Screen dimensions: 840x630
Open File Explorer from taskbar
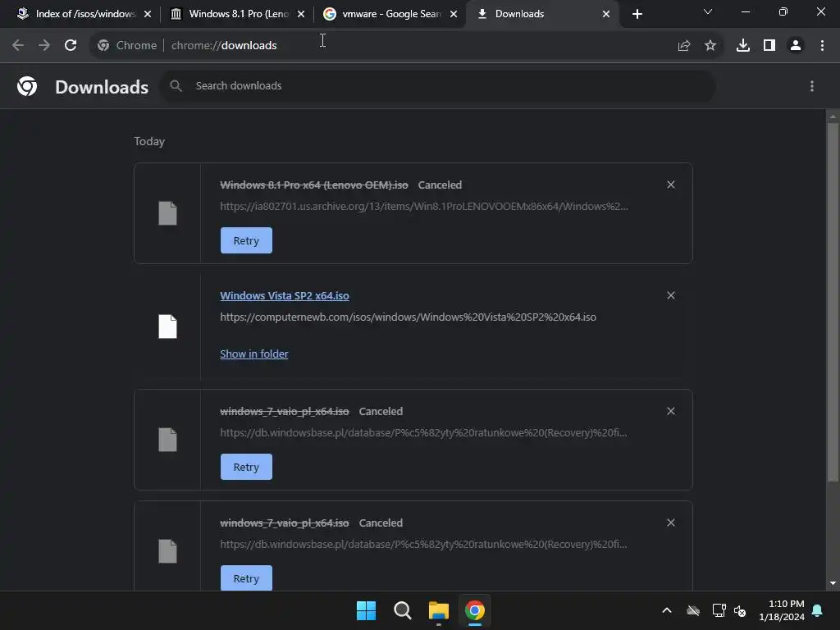tap(439, 610)
